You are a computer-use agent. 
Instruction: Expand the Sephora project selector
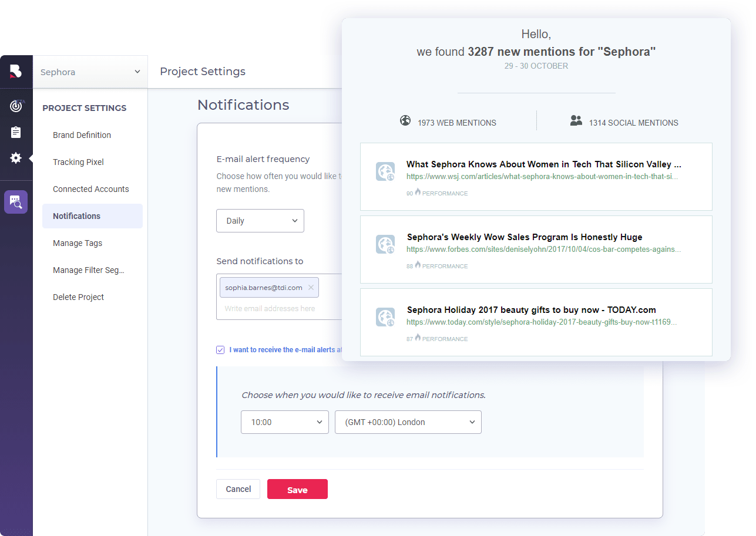(89, 71)
